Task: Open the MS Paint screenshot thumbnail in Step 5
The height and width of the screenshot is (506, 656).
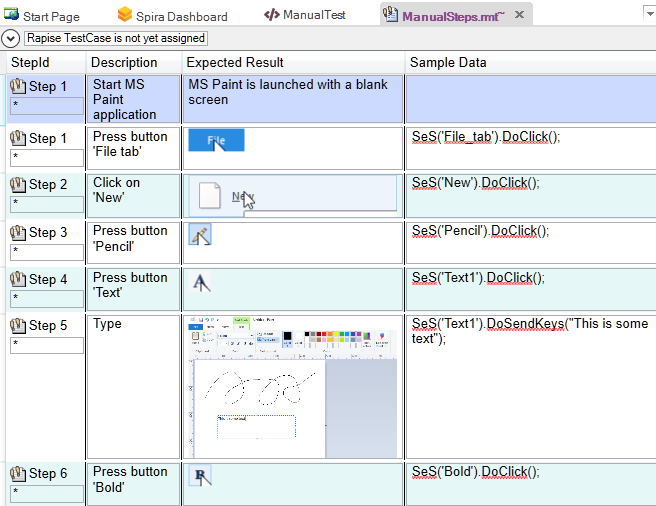Action: 292,386
